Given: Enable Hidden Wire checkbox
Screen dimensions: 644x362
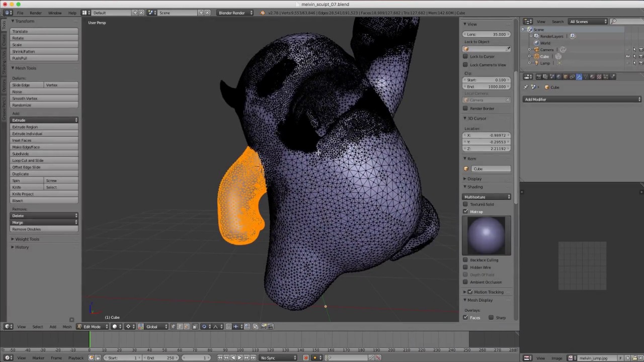Looking at the screenshot, I should pyautogui.click(x=465, y=267).
